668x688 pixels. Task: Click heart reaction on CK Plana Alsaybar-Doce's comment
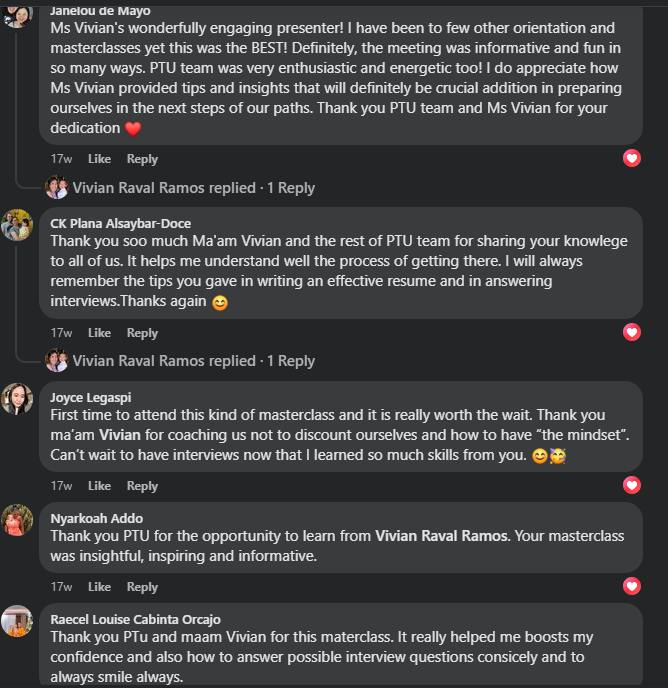631,332
